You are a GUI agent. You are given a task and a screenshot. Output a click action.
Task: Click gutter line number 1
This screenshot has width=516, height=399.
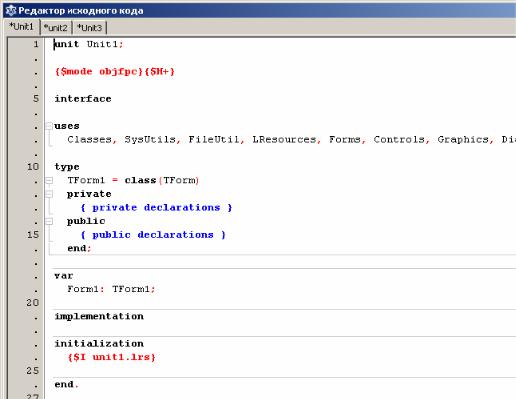(x=36, y=44)
